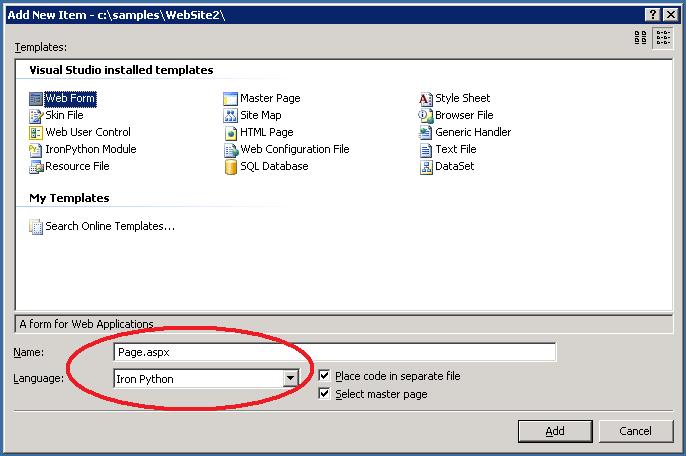The image size is (686, 456).
Task: Click the Web Form label
Action: tap(70, 98)
